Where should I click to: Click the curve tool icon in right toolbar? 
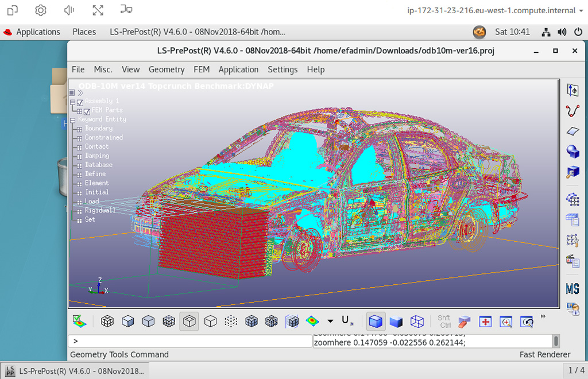click(x=572, y=111)
